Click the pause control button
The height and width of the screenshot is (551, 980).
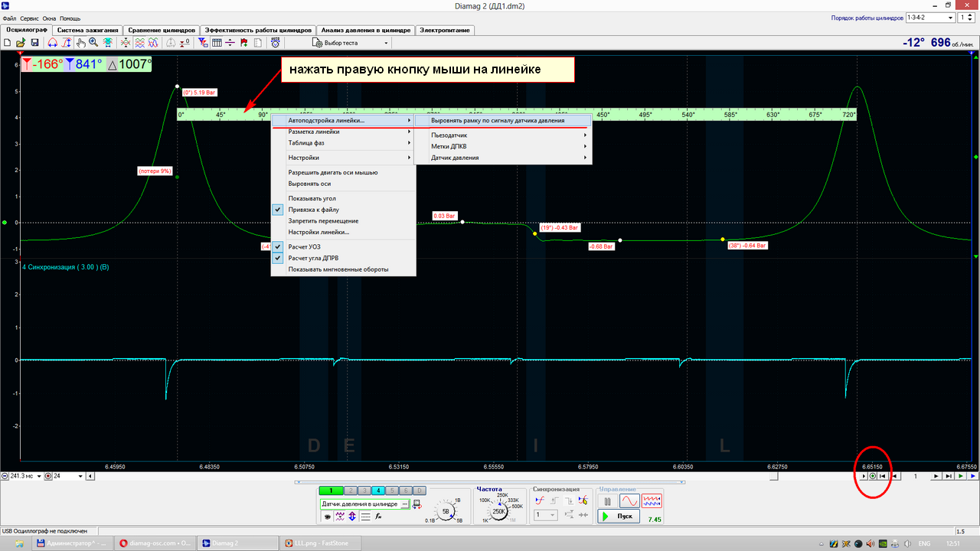click(608, 500)
